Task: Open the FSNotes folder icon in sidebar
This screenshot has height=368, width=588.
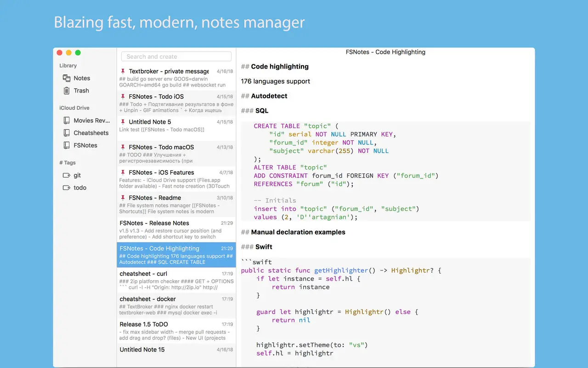Action: pos(67,145)
